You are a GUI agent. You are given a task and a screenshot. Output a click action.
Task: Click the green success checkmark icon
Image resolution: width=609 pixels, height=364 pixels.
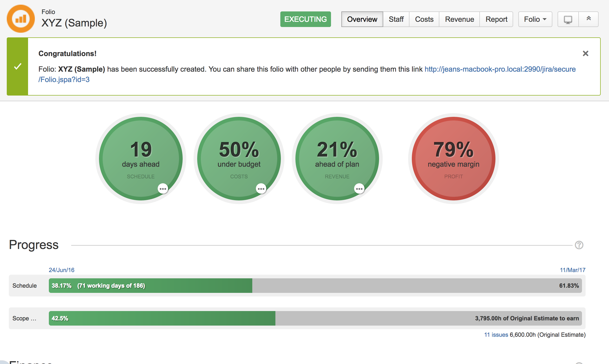(17, 66)
